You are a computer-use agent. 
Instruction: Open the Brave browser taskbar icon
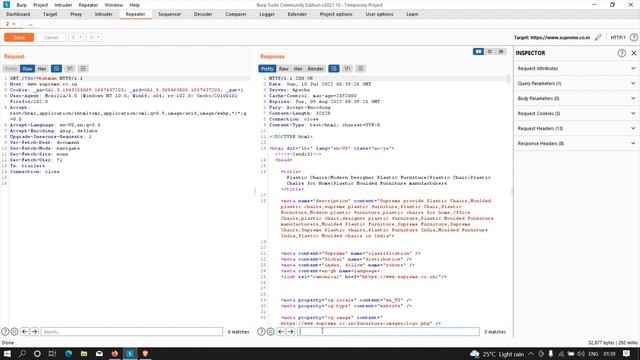tap(145, 353)
